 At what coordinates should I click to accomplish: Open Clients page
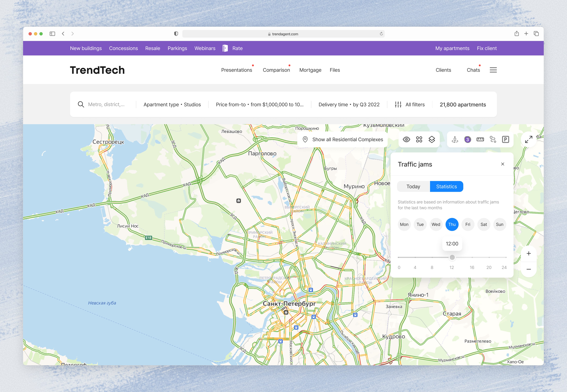click(x=443, y=70)
